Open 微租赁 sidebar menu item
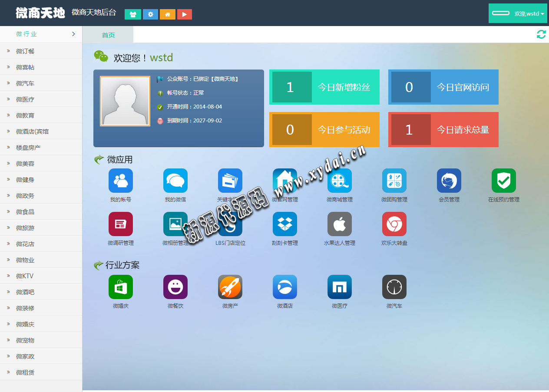 (41, 372)
